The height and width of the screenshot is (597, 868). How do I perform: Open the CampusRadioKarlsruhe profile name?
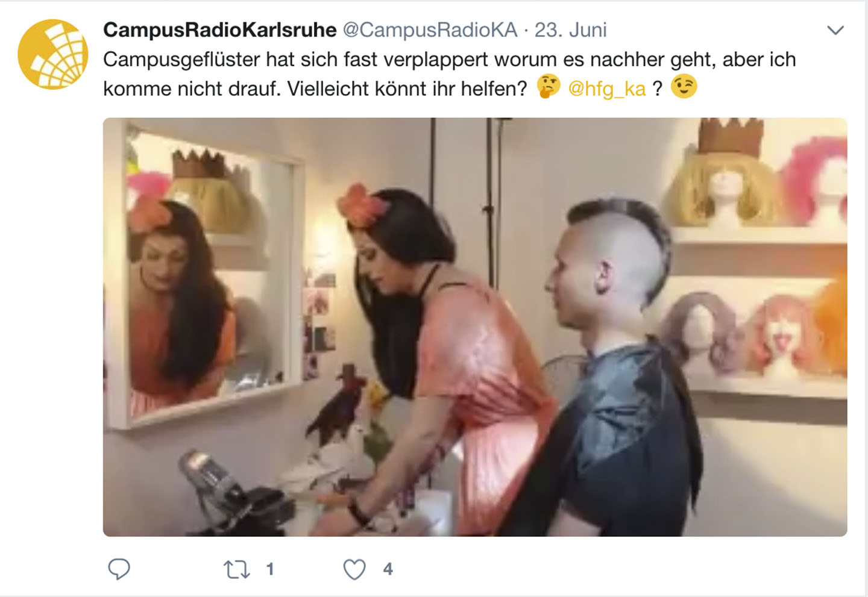220,30
